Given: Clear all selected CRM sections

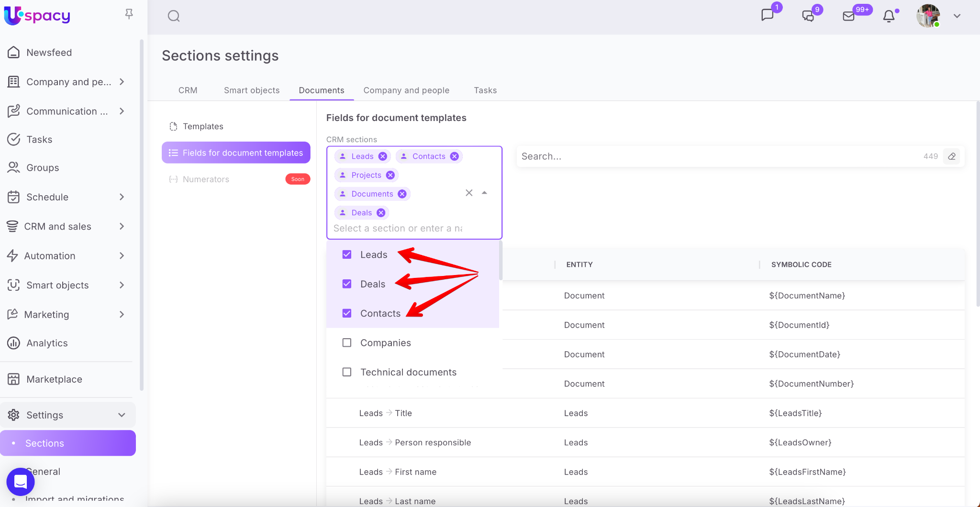Looking at the screenshot, I should pyautogui.click(x=469, y=193).
